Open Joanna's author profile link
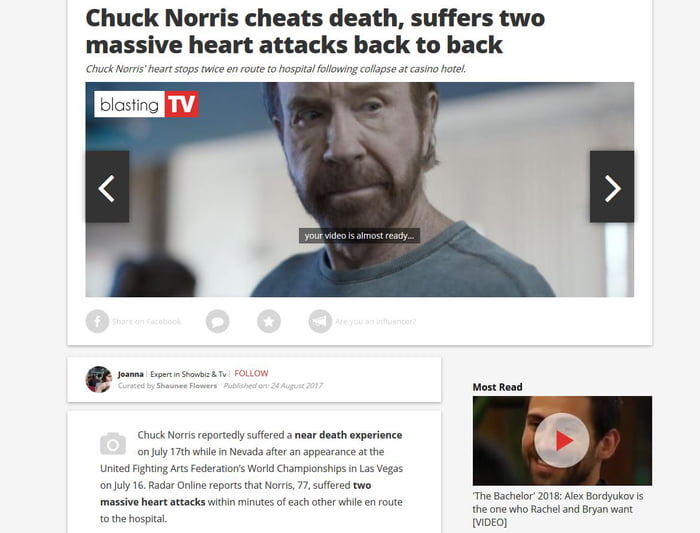The height and width of the screenshot is (533, 700). click(x=130, y=374)
